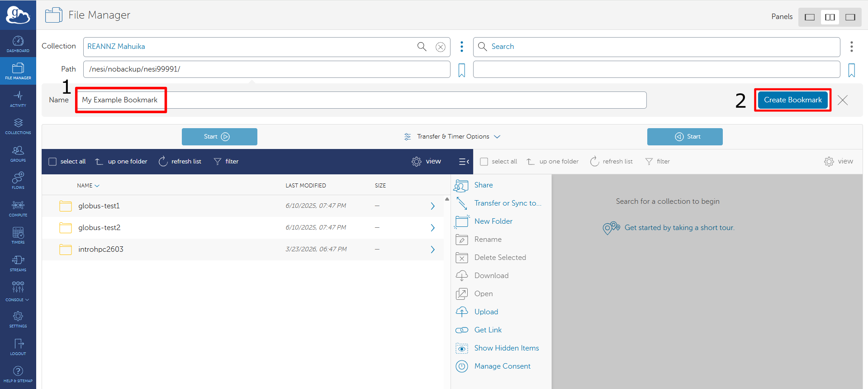Open the Dashboard sidebar icon
Image resolution: width=868 pixels, height=389 pixels.
[x=18, y=44]
